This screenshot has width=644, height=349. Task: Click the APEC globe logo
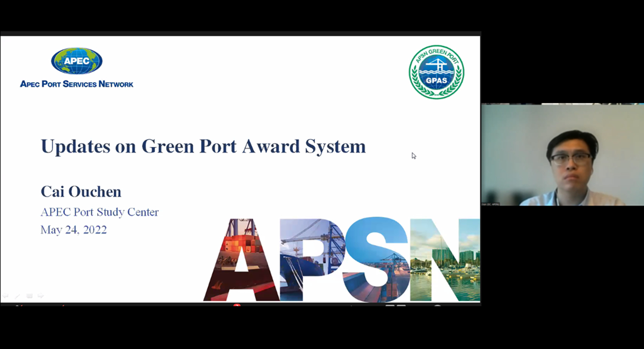[77, 61]
